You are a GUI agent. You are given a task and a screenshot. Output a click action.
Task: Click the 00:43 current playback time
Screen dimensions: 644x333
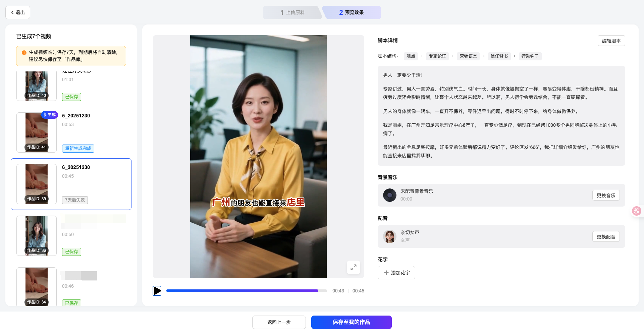(338, 291)
